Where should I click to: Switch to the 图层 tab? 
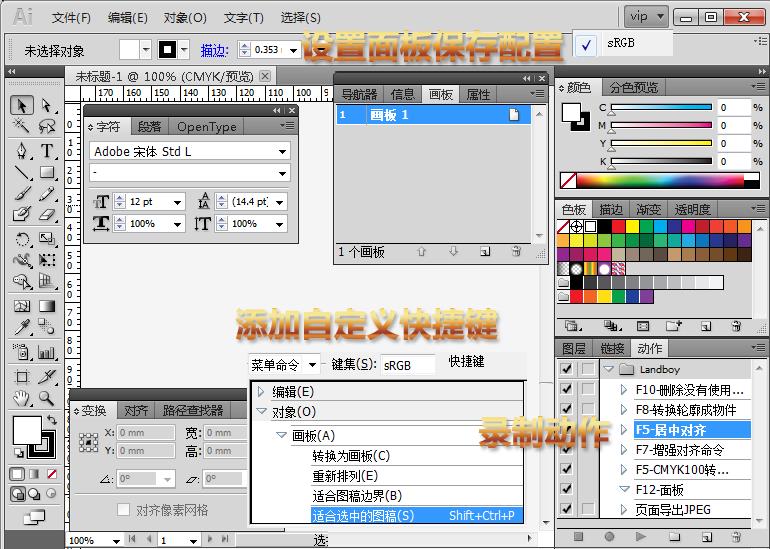tap(574, 349)
